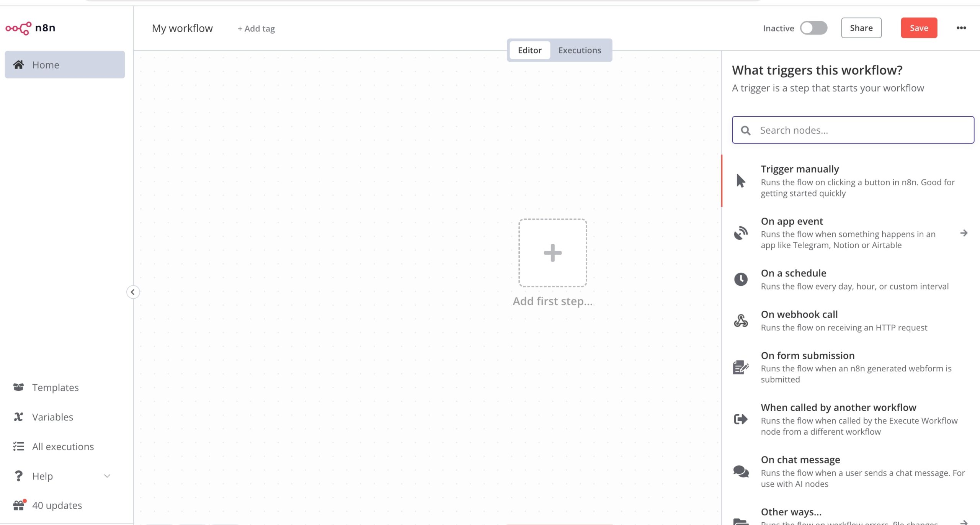The height and width of the screenshot is (525, 980).
Task: Toggle the Inactive workflow switch
Action: coord(814,28)
